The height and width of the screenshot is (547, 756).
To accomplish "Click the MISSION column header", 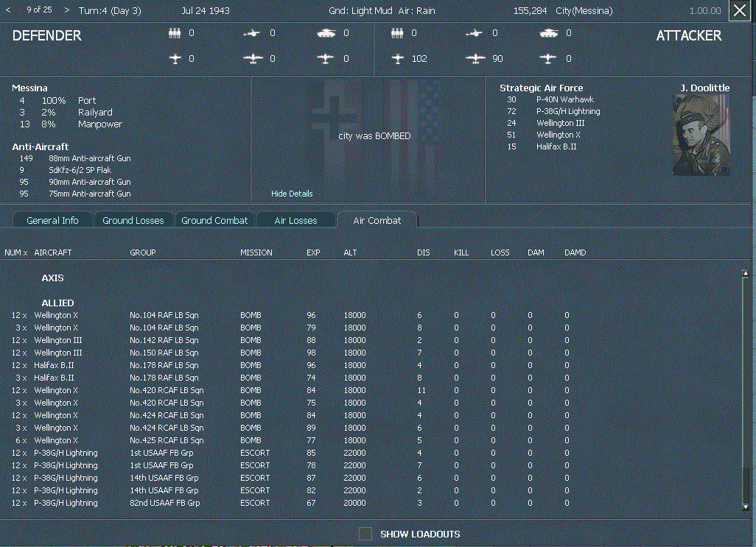I will tap(256, 253).
